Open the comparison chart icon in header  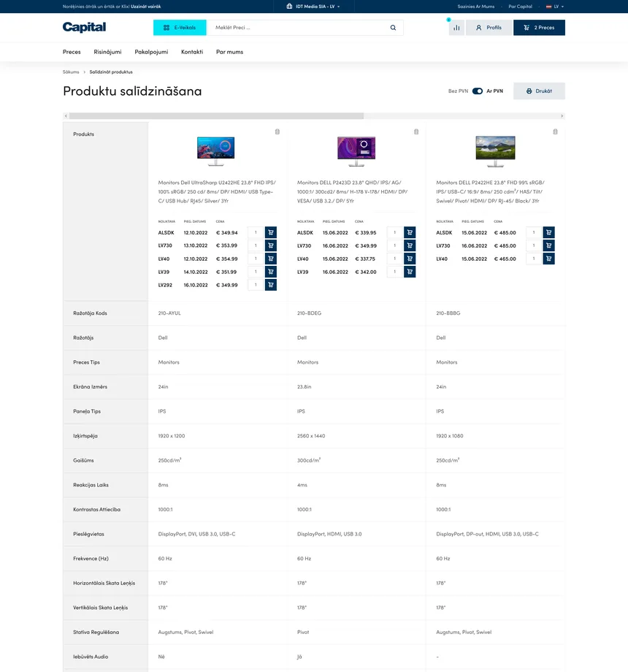coord(456,28)
